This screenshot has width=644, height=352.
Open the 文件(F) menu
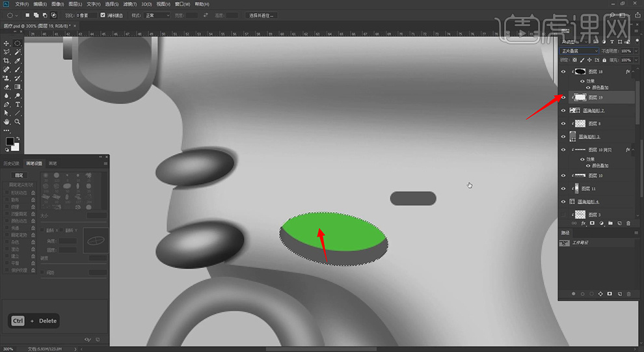21,4
